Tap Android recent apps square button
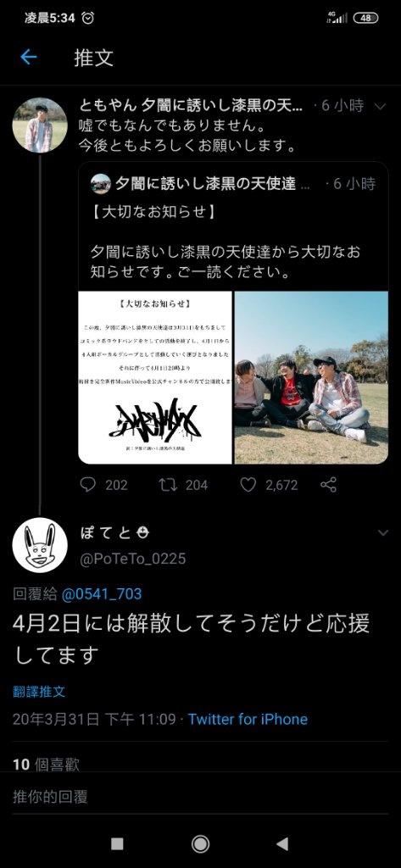Screen dimensions: 401x868 117,843
